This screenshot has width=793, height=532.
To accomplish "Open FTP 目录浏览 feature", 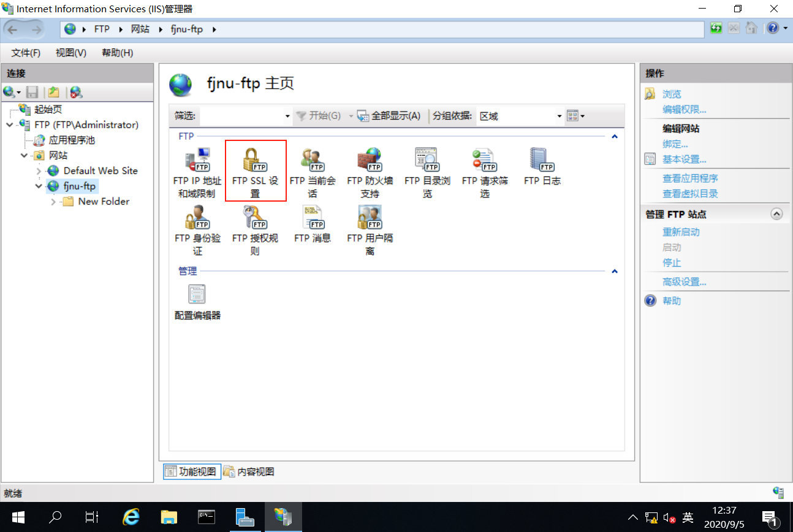I will 427,170.
